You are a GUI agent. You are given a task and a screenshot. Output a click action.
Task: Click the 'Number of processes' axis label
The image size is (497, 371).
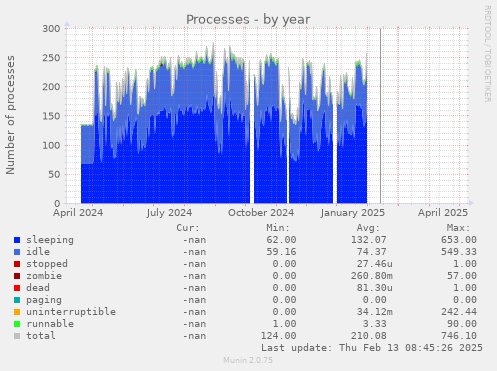(10, 115)
